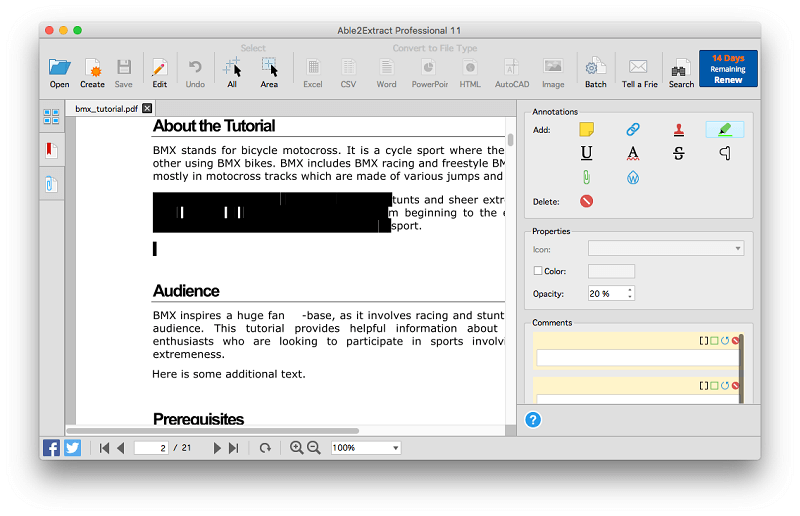800x516 pixels.
Task: Convert to Word via toolbar icon
Action: (386, 73)
